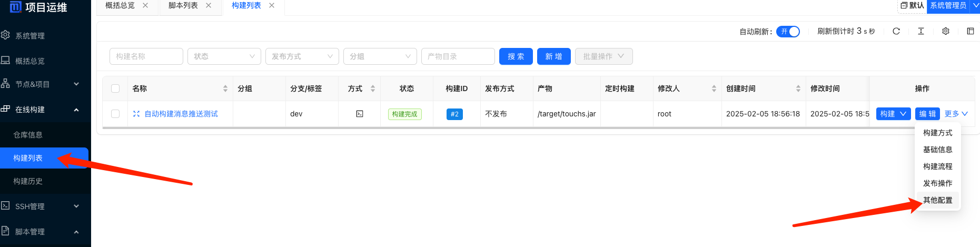Viewport: 980px width, 247px height.
Task: Click the layout panel icon at far right
Action: coord(970,32)
